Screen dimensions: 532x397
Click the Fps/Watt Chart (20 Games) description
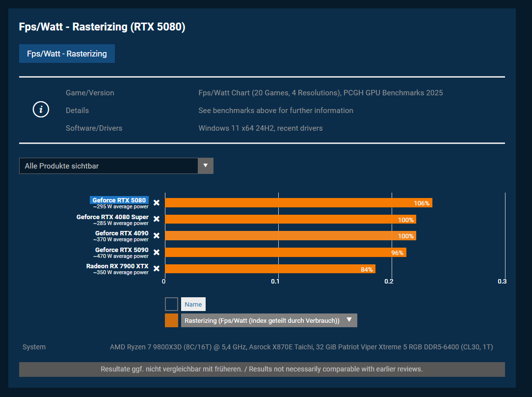coord(320,93)
